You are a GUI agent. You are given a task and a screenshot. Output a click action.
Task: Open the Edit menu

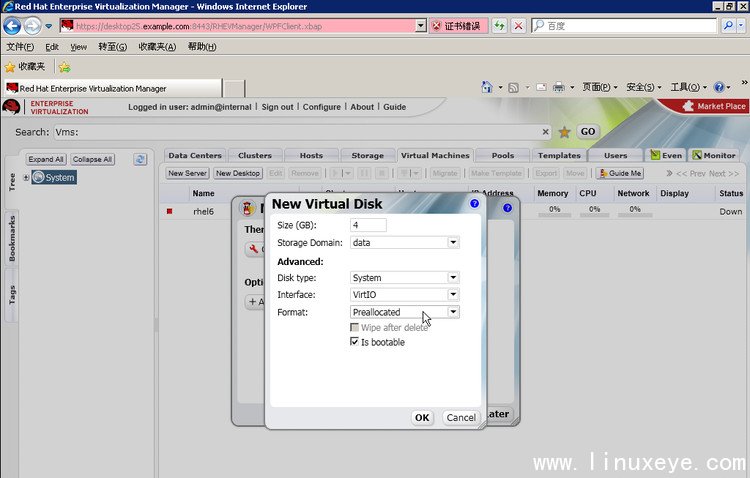[52, 47]
